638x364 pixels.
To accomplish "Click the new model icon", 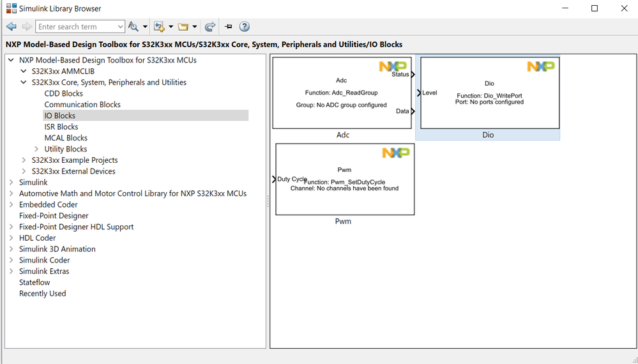I will coord(159,27).
